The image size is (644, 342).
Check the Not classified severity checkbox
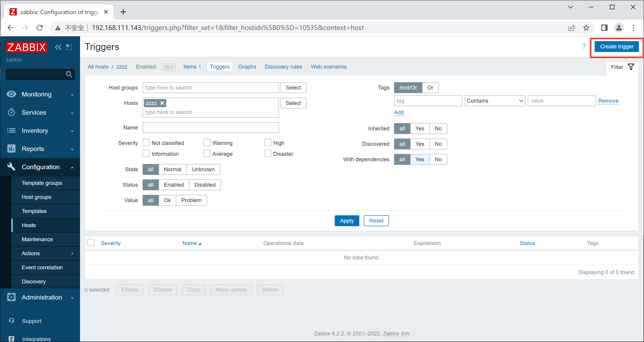tap(146, 143)
